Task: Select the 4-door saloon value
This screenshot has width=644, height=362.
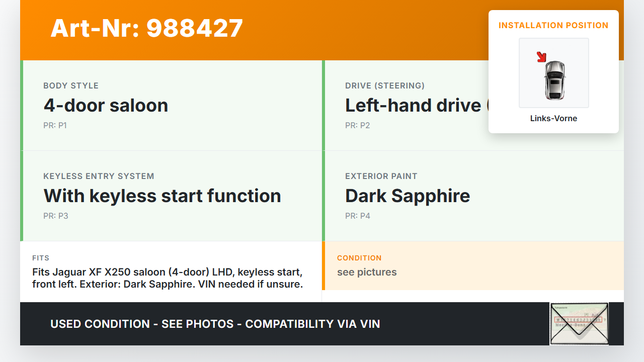Action: (106, 106)
